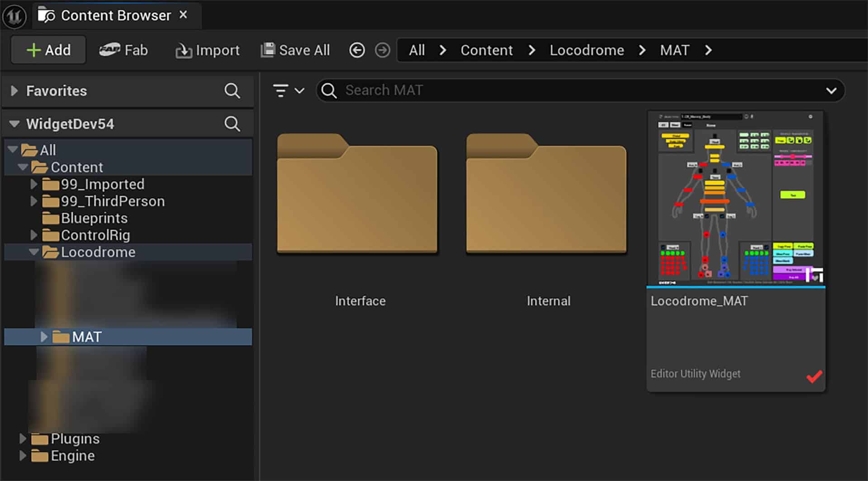
Task: Click the forward navigation arrow
Action: point(382,50)
